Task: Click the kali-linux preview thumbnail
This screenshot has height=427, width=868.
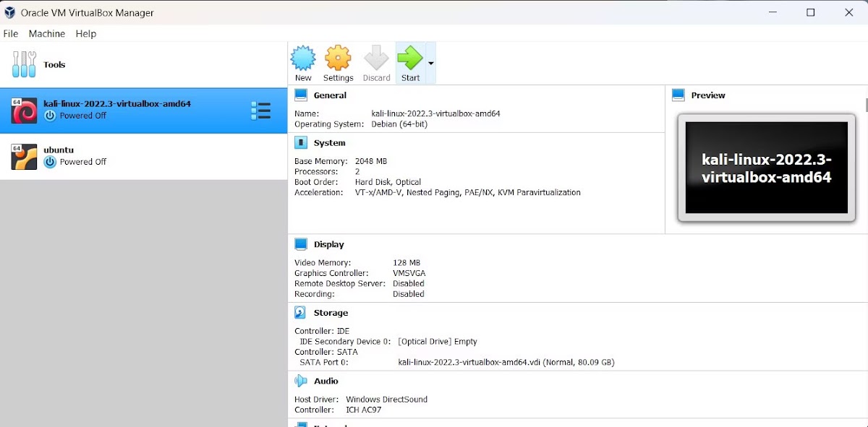Action: [767, 168]
